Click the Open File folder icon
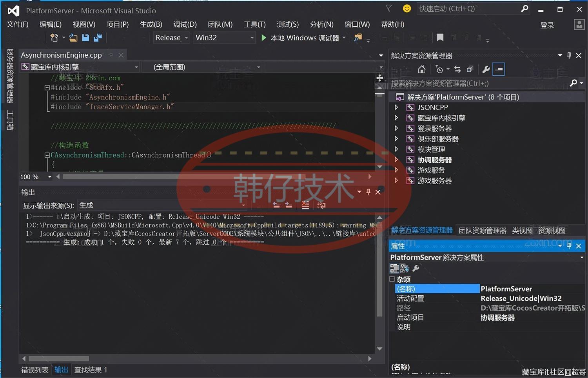Image resolution: width=588 pixels, height=378 pixels. click(x=73, y=38)
